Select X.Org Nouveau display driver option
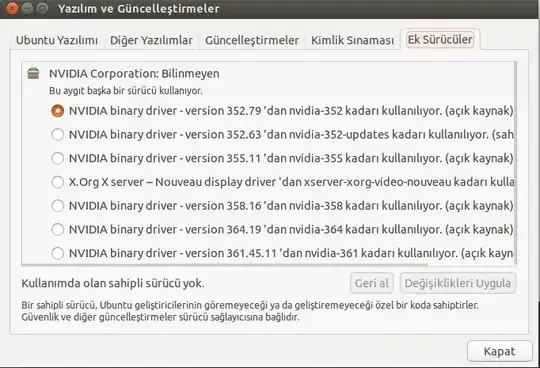 pyautogui.click(x=58, y=182)
